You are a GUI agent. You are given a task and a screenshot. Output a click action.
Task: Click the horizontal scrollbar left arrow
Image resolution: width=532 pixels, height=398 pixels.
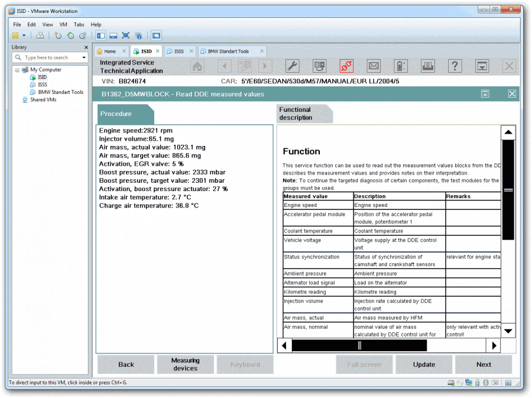coord(284,346)
